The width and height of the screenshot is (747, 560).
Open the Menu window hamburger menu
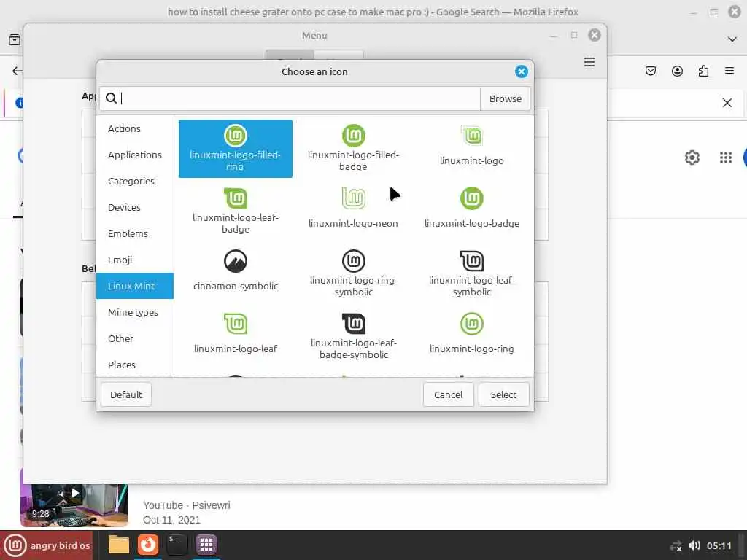[x=589, y=63]
